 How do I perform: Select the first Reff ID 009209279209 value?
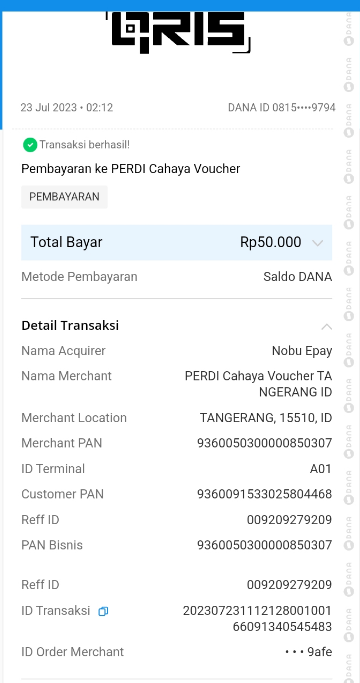tap(289, 520)
